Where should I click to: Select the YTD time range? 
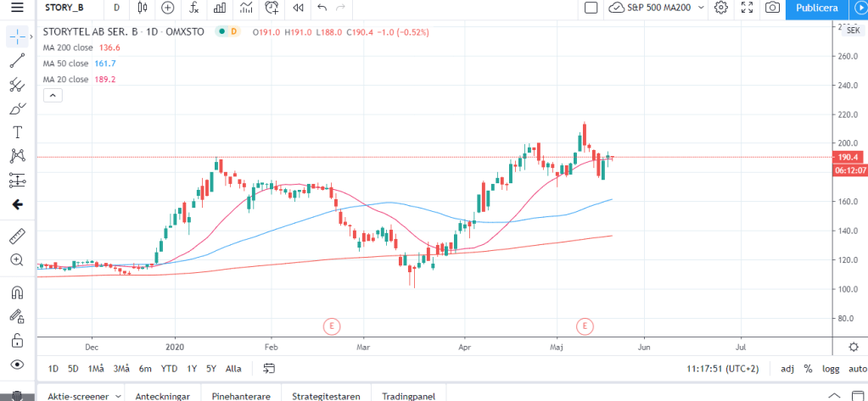click(170, 369)
